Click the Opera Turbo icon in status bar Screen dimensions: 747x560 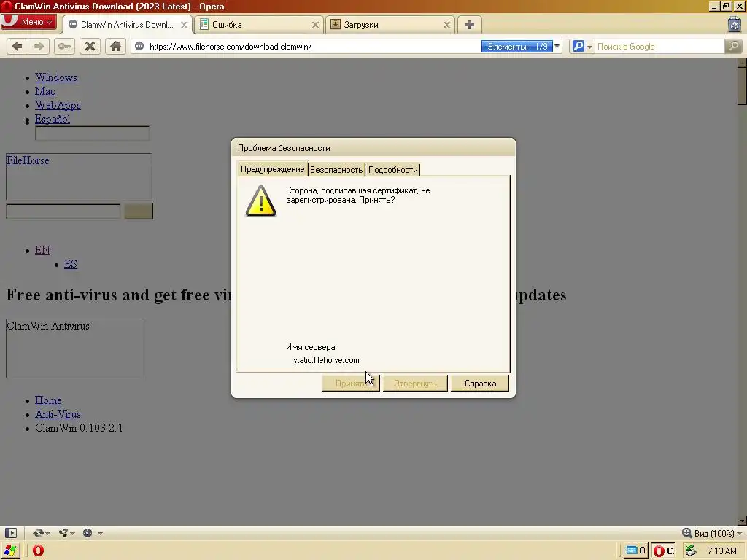[88, 533]
